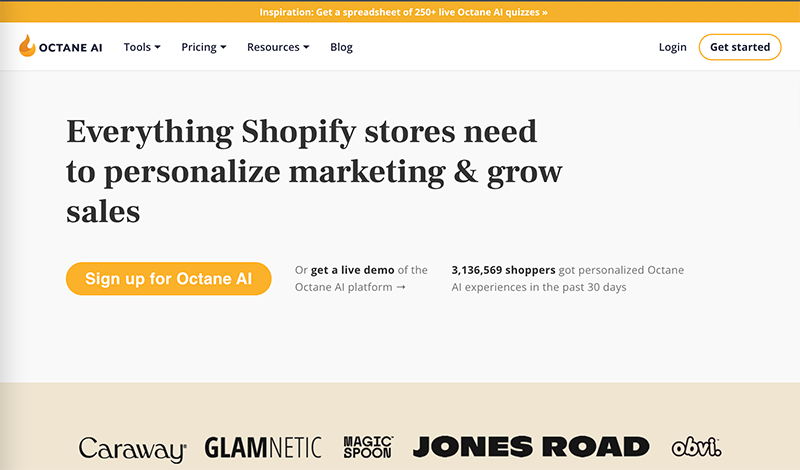Screen dimensions: 800x470
Task: Open the Inspiration quiz spreadsheet banner link
Action: pos(400,13)
